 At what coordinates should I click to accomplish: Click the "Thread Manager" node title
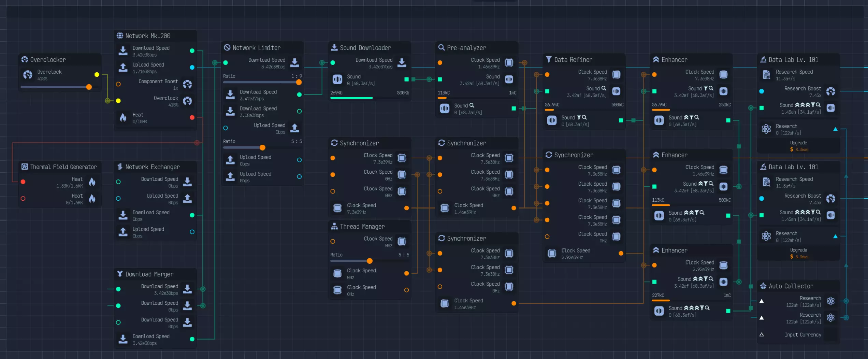click(362, 227)
